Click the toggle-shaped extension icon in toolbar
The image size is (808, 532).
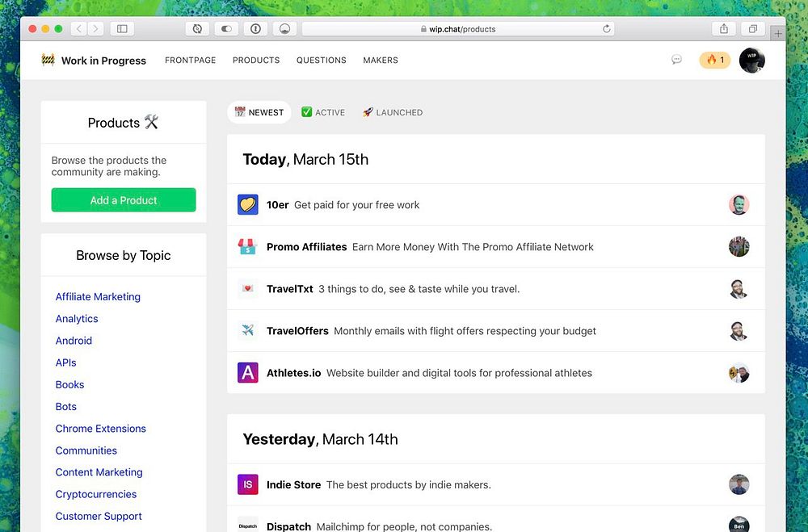(x=226, y=29)
